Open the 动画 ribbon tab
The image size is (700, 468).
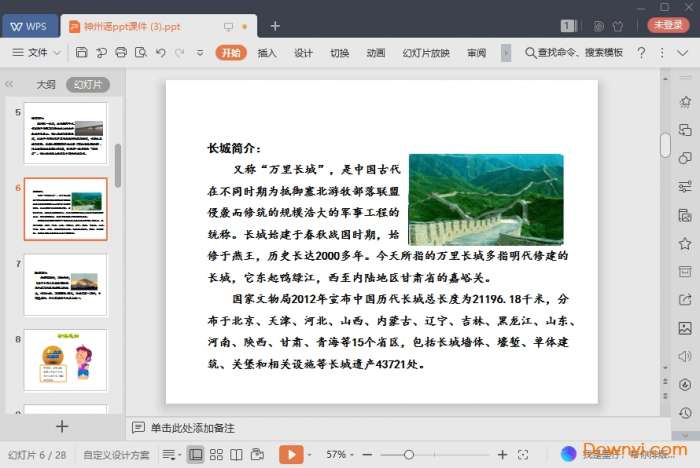375,52
